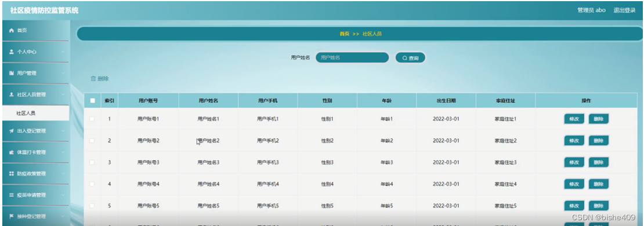The width and height of the screenshot is (644, 226).
Task: Click cell 性别2 in the table
Action: click(x=327, y=141)
